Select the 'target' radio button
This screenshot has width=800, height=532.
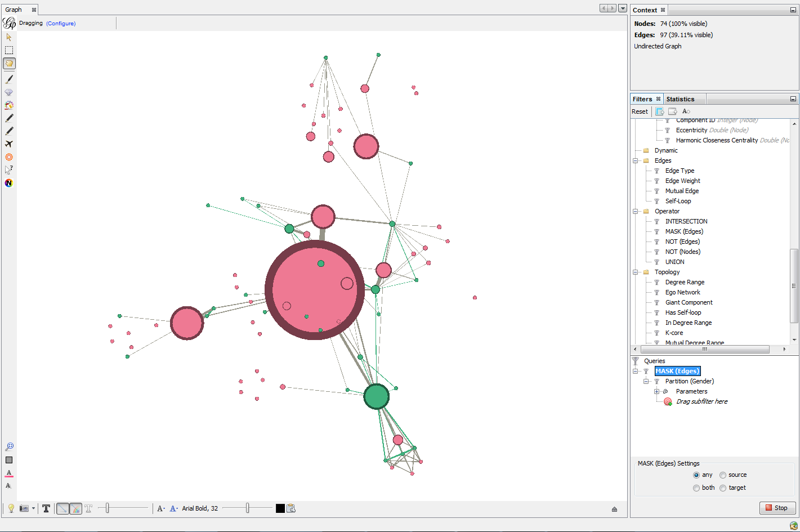(x=723, y=488)
